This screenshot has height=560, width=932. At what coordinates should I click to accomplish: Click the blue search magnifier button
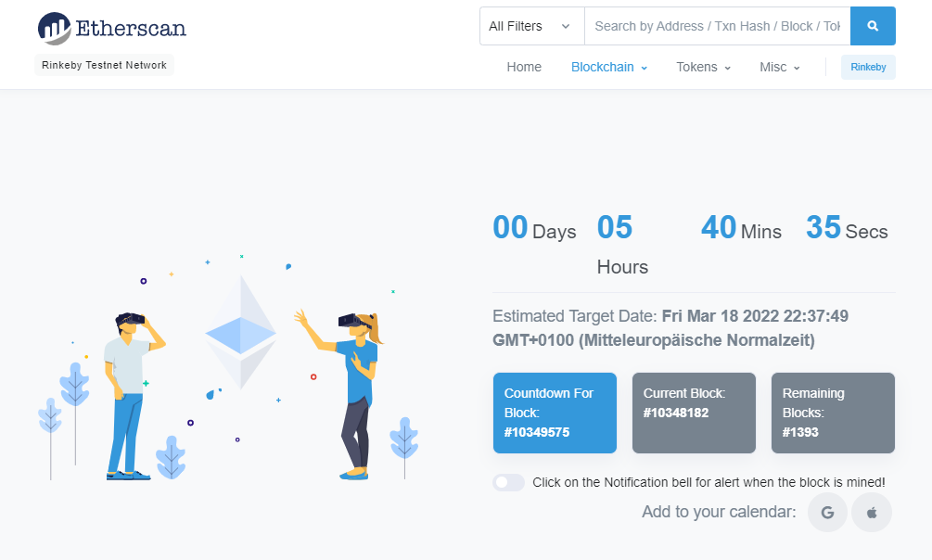click(873, 26)
